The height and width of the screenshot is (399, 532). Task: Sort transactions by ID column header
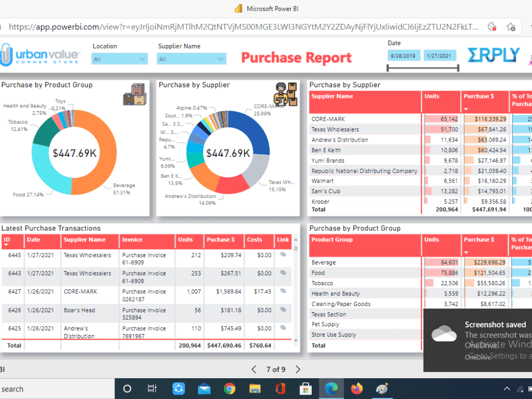pyautogui.click(x=12, y=242)
